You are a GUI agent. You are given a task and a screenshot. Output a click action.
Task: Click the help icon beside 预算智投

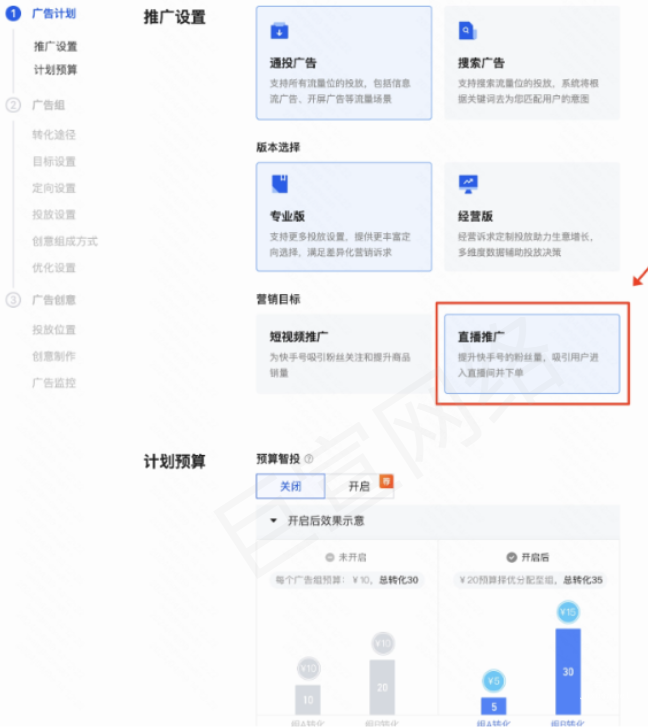pyautogui.click(x=309, y=459)
